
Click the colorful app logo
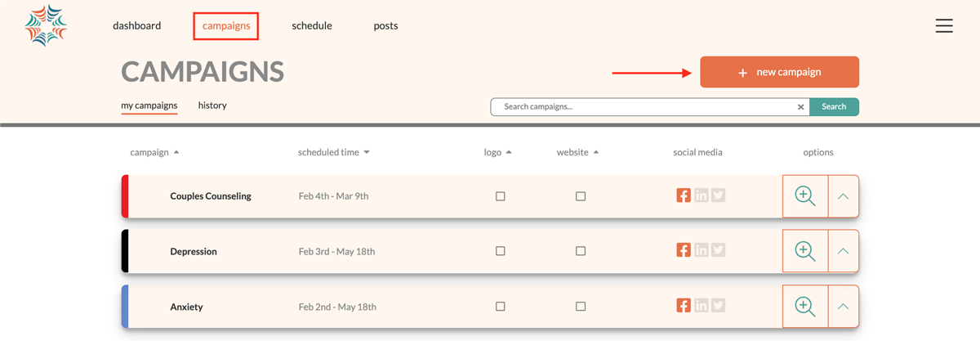click(46, 26)
